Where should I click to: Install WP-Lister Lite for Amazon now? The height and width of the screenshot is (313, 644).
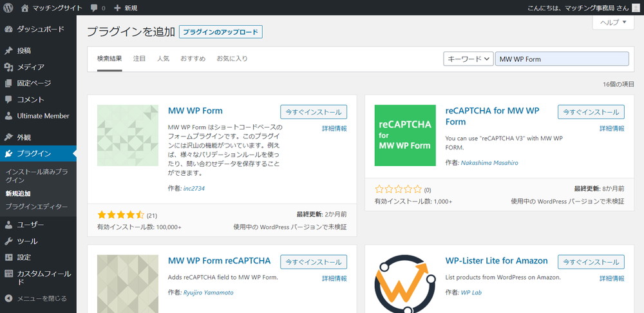point(591,261)
